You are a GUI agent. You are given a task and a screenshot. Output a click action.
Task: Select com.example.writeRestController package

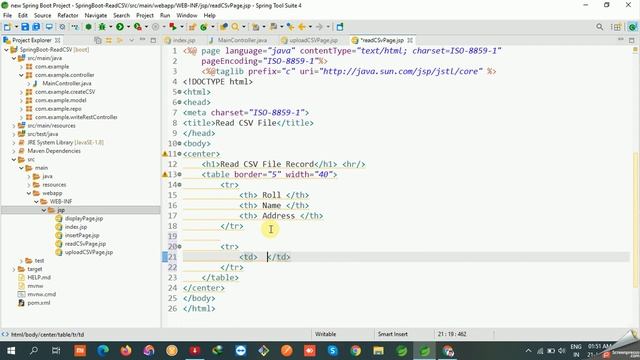click(76, 117)
